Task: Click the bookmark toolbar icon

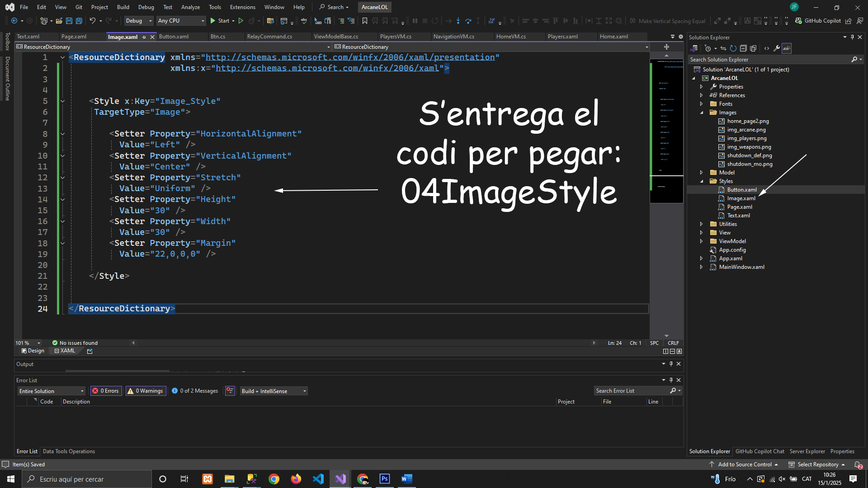Action: click(365, 21)
